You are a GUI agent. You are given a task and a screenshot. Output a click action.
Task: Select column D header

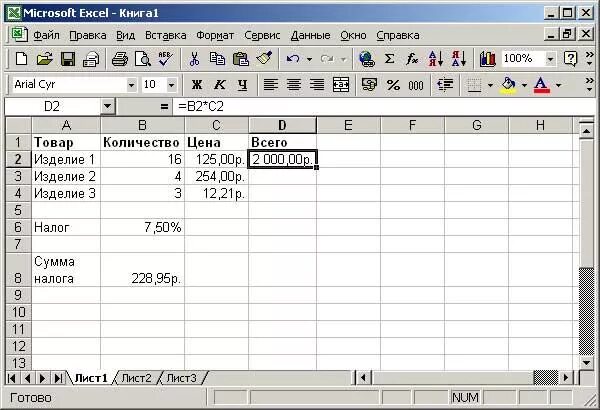[282, 125]
